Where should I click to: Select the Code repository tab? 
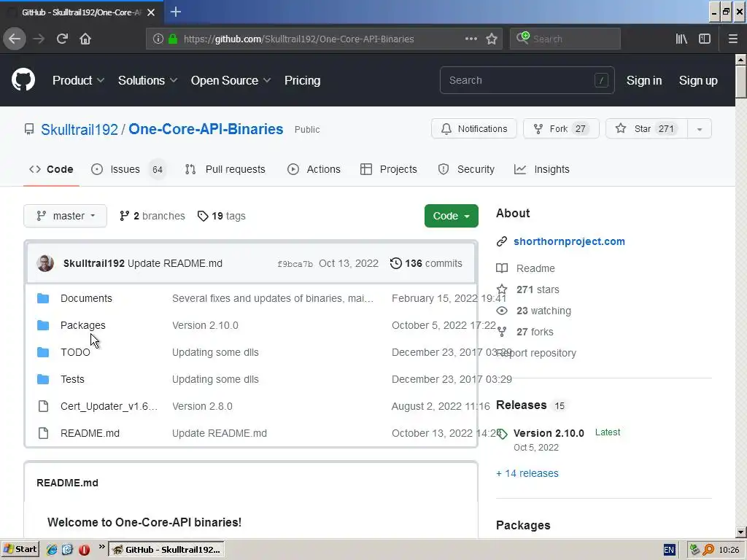pyautogui.click(x=51, y=169)
